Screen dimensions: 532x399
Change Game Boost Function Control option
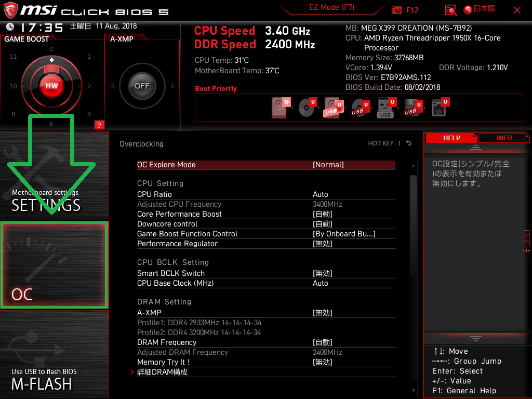pos(266,234)
